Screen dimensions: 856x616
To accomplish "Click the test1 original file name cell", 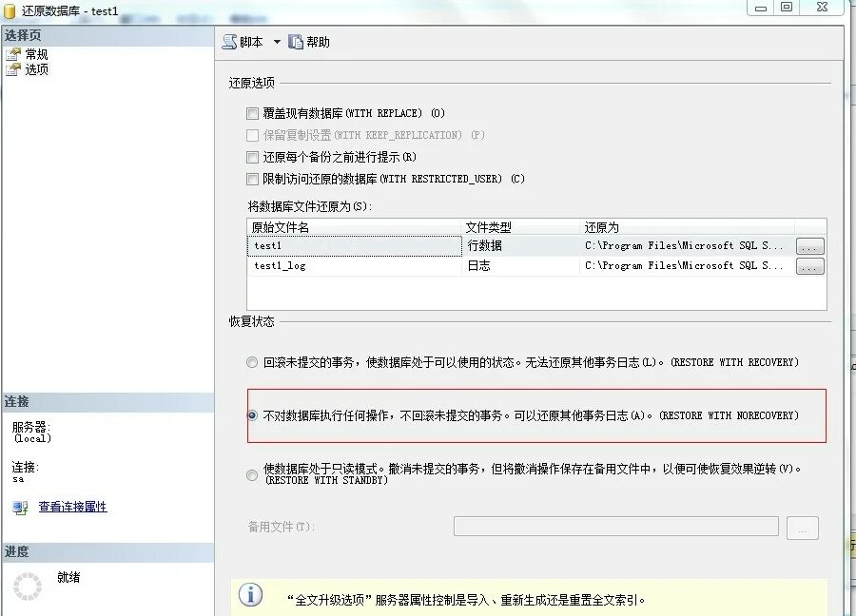I will click(355, 246).
